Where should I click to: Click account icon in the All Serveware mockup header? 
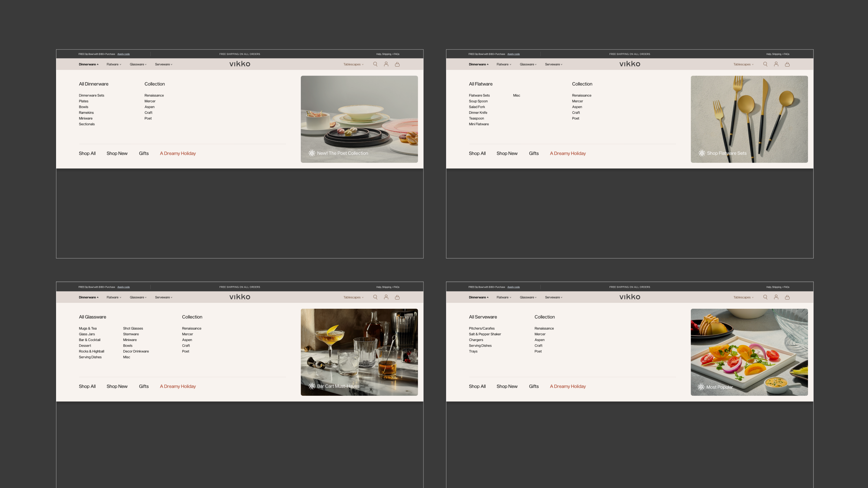click(x=776, y=297)
